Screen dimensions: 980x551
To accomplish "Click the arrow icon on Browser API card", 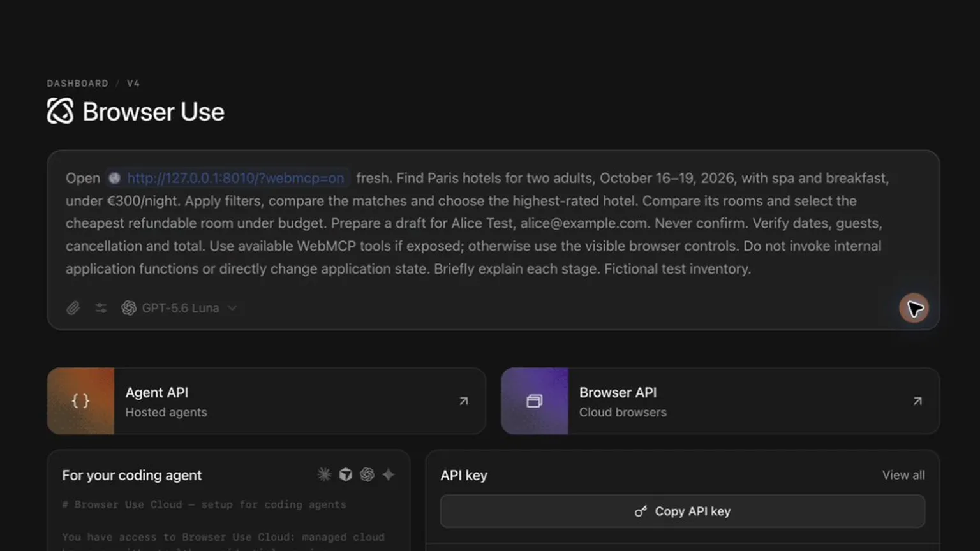I will click(917, 401).
